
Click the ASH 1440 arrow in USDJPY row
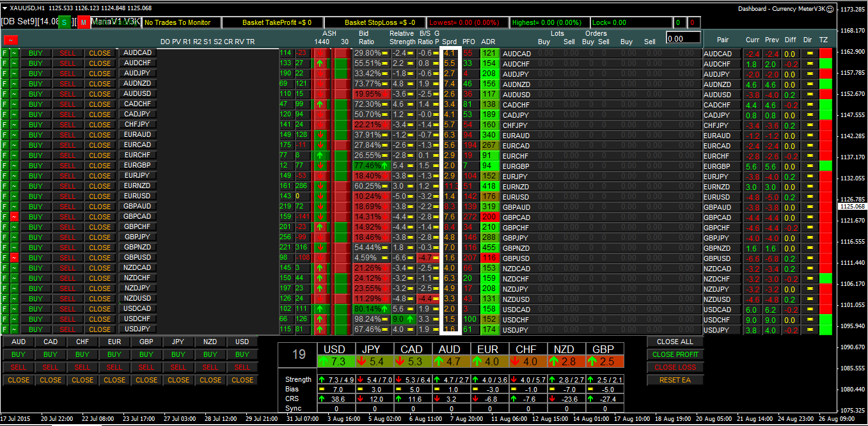(x=320, y=329)
